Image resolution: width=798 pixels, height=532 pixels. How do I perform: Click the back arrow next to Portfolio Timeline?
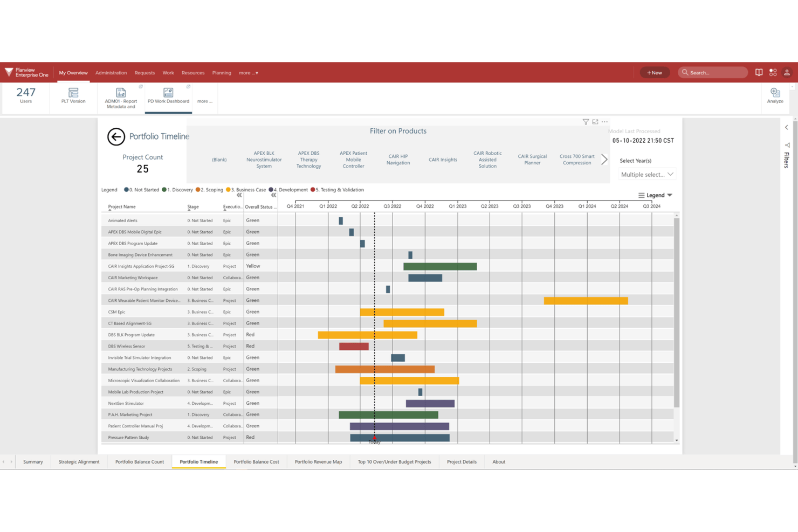[x=116, y=137]
